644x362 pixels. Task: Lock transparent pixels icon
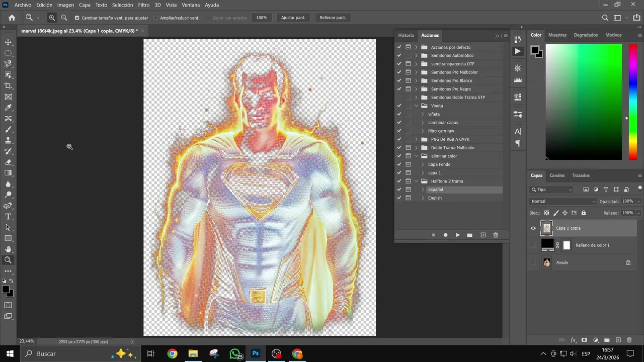coord(546,213)
